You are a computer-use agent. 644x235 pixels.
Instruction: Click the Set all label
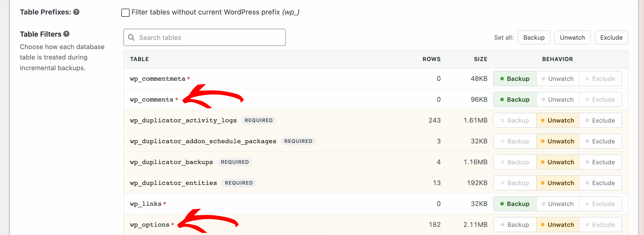coord(504,38)
